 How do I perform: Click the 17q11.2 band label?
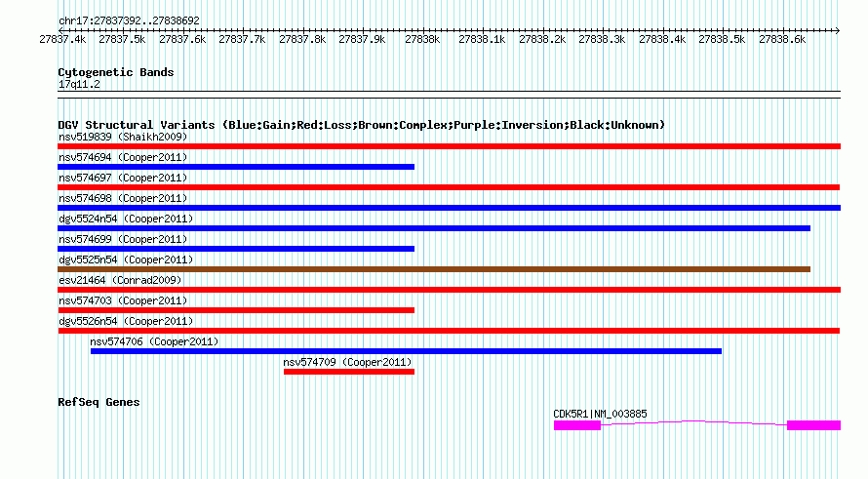[79, 84]
